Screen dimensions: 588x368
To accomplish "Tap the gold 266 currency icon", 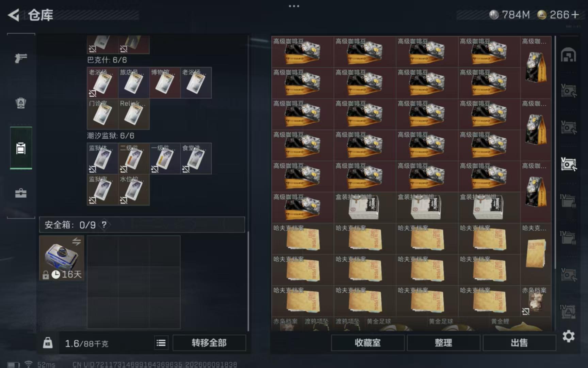I will click(x=542, y=15).
